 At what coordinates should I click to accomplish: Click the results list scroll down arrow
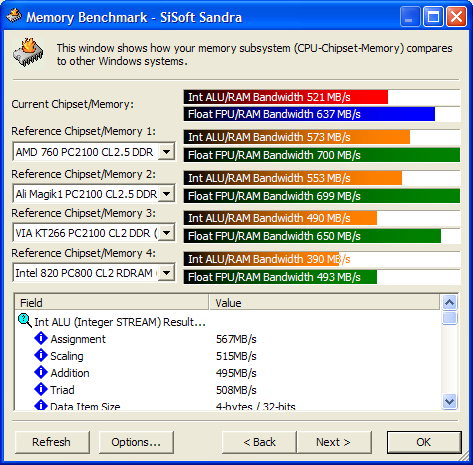(449, 401)
